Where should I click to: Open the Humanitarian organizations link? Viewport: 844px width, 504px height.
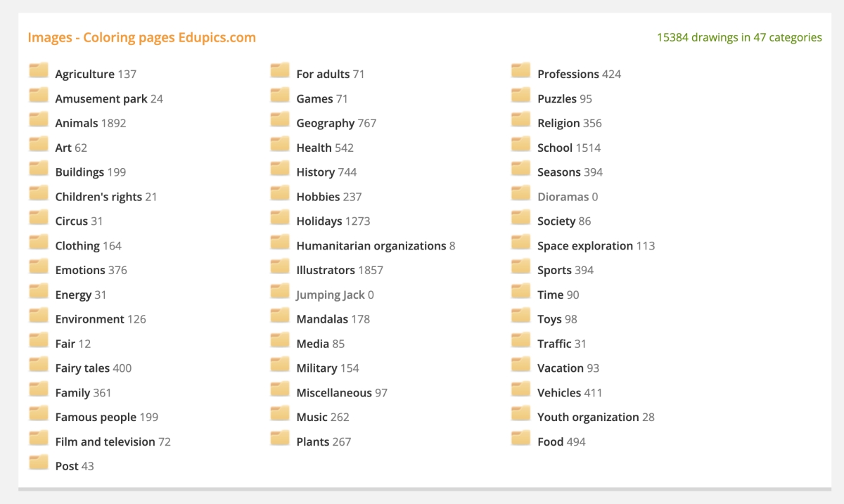point(371,245)
